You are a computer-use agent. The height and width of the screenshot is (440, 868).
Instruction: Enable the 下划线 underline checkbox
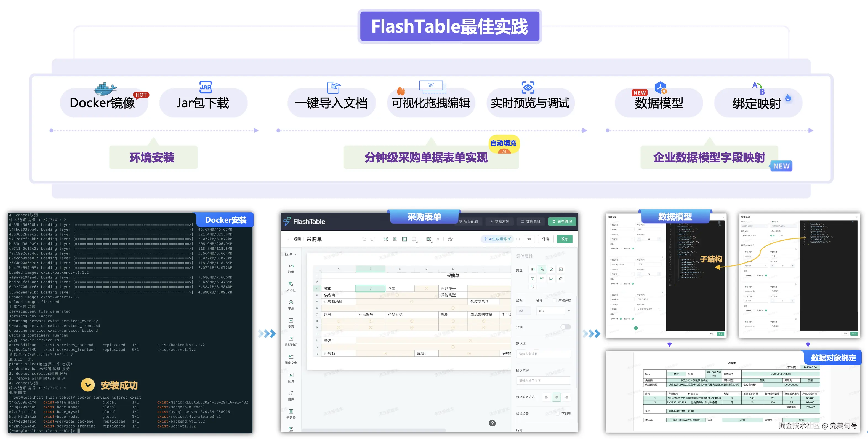click(x=558, y=414)
